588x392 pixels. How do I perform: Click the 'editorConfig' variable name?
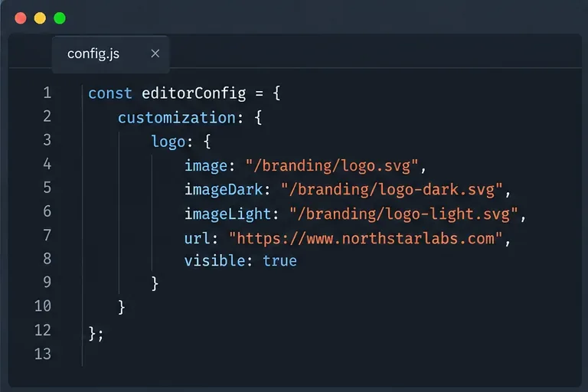click(194, 93)
